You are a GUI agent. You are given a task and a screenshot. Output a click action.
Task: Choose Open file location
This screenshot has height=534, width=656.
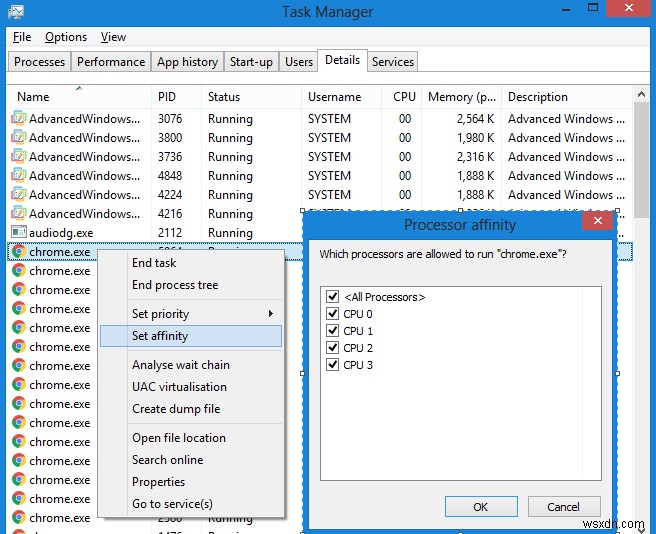[191, 438]
